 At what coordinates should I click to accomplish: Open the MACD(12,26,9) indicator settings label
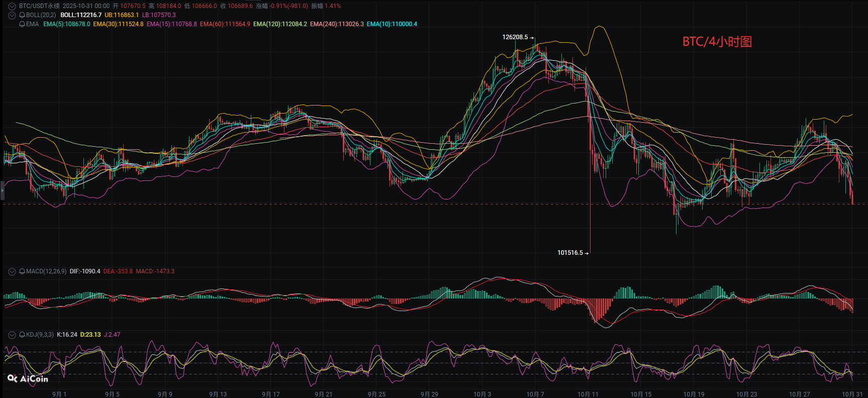point(46,271)
